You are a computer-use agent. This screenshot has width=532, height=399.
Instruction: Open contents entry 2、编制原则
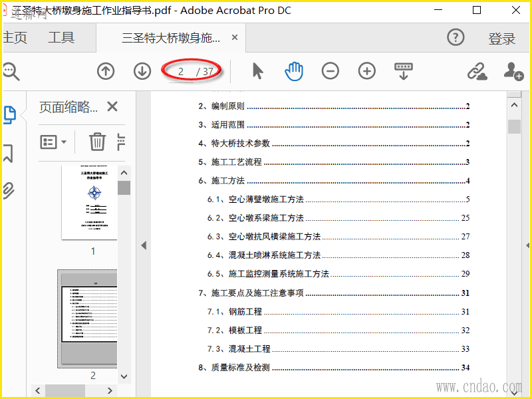[x=334, y=106]
